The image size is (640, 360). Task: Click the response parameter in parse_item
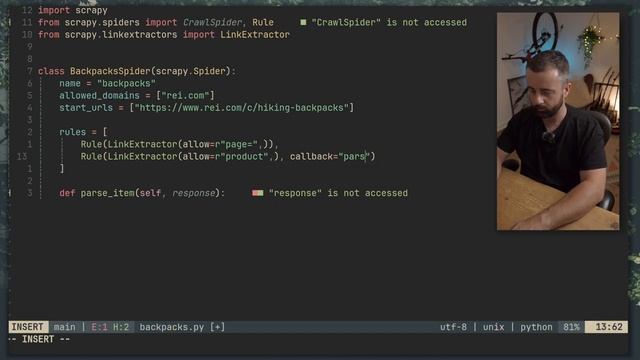(193, 193)
